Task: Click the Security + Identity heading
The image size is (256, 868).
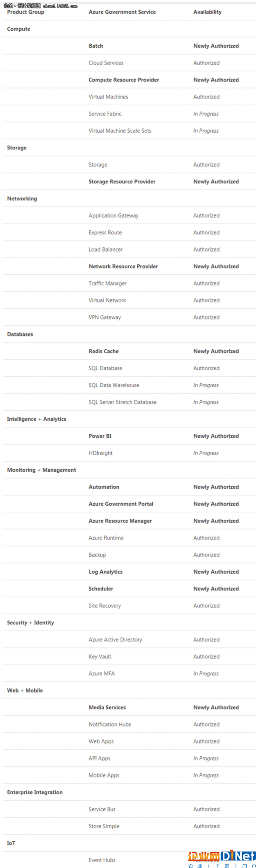Action: (x=31, y=623)
